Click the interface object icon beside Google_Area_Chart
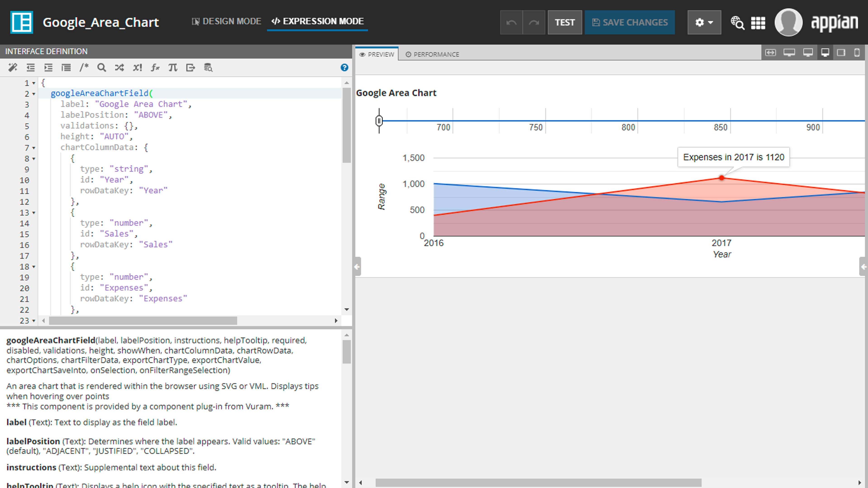This screenshot has width=868, height=488. (21, 22)
